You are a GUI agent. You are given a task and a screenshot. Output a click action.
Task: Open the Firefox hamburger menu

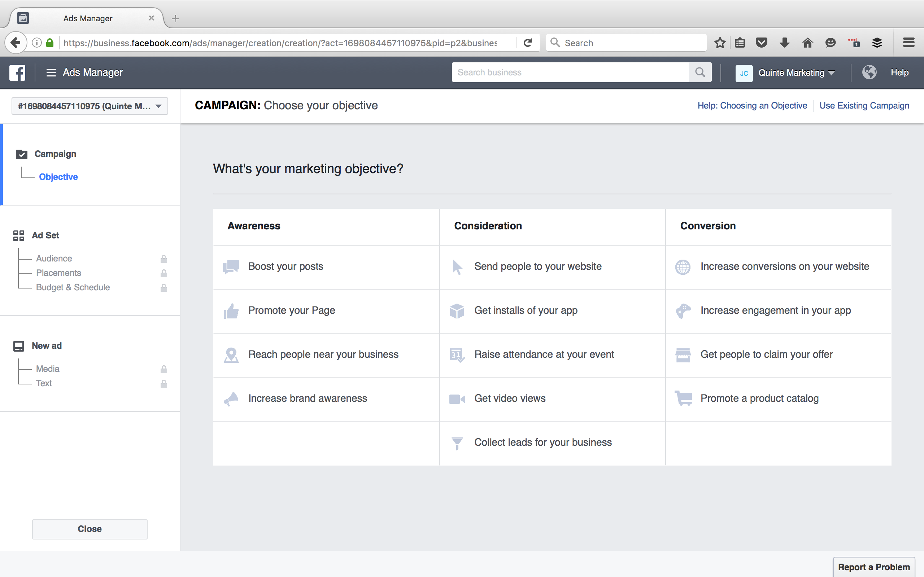coord(908,43)
